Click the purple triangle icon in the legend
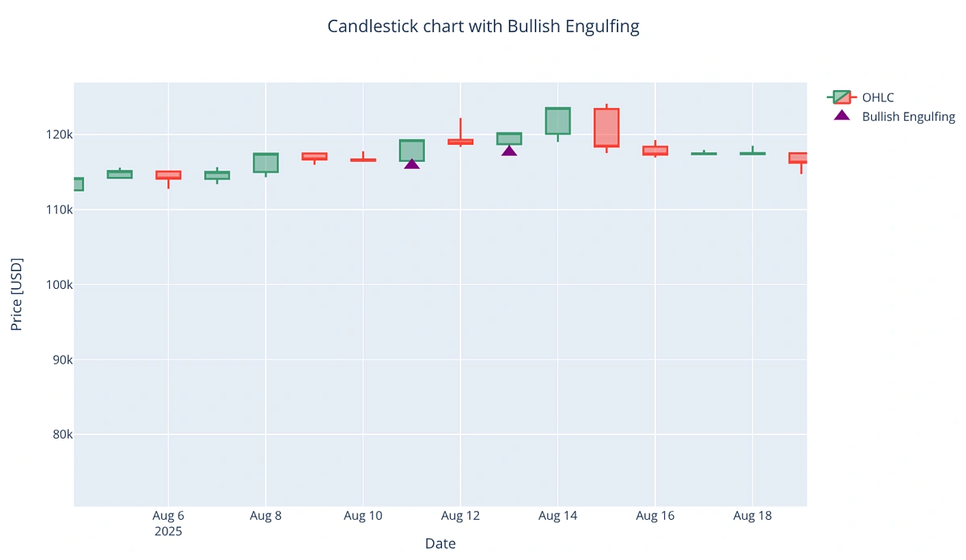 [x=842, y=116]
